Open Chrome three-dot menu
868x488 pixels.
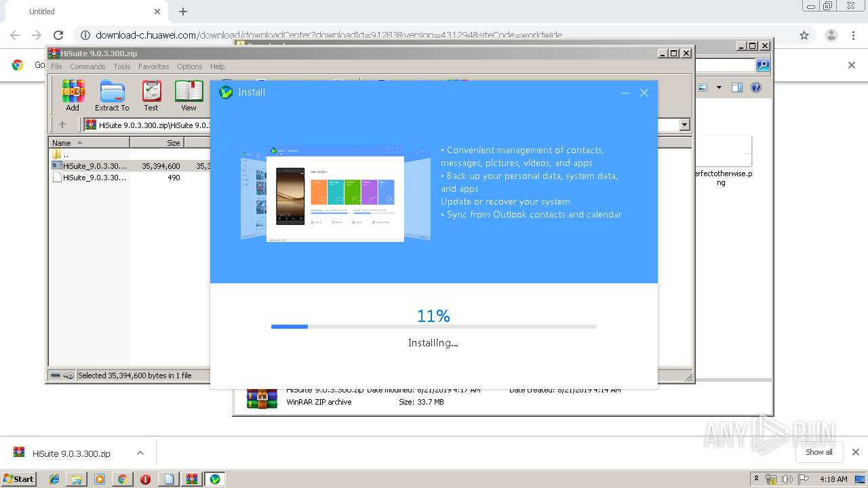point(854,35)
